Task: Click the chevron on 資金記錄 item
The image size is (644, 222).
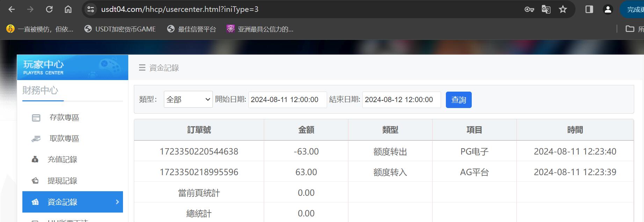Action: (x=117, y=202)
